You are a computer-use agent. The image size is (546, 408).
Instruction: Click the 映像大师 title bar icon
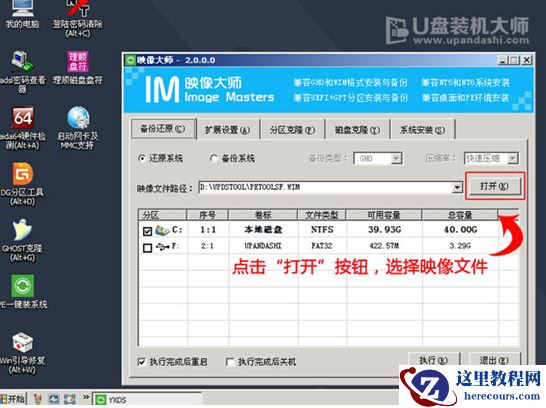coord(131,60)
